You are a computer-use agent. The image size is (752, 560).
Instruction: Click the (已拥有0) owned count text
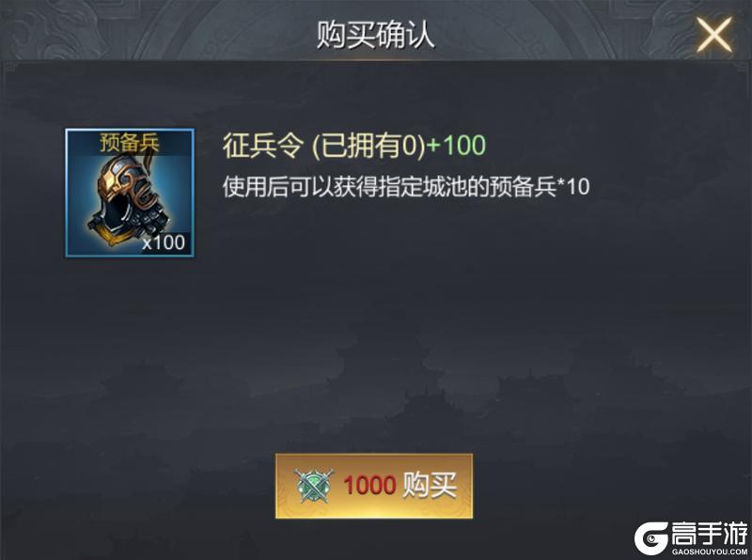click(x=368, y=146)
